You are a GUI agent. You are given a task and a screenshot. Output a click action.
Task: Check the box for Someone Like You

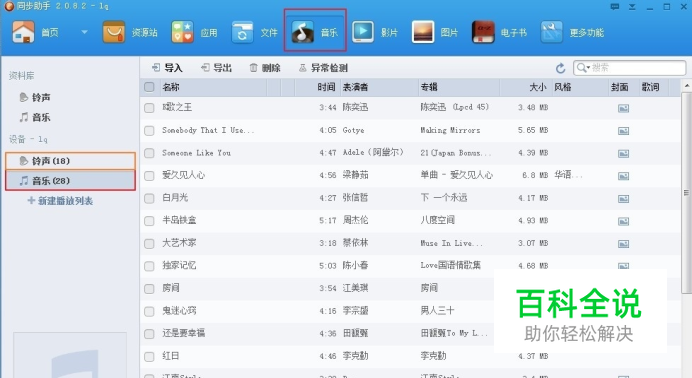point(149,153)
